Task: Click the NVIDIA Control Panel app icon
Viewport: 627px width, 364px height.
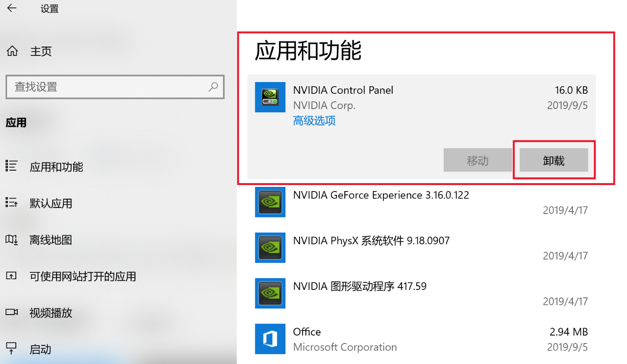Action: tap(270, 97)
